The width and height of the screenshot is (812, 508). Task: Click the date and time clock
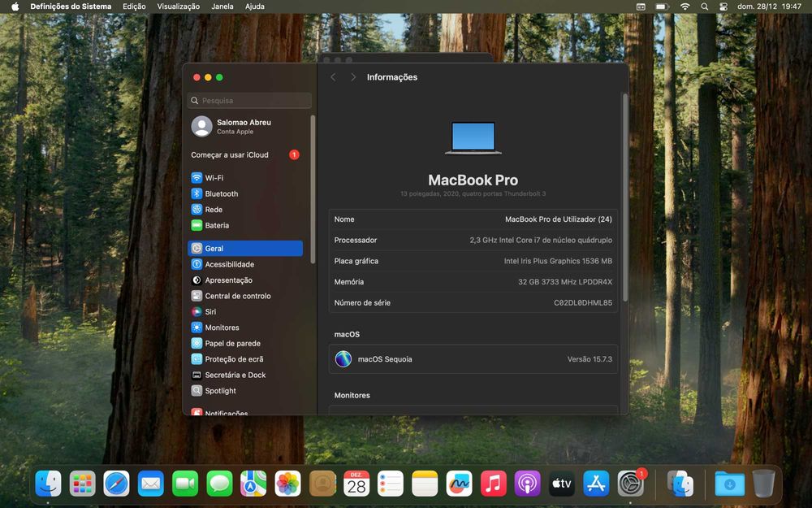tap(769, 7)
